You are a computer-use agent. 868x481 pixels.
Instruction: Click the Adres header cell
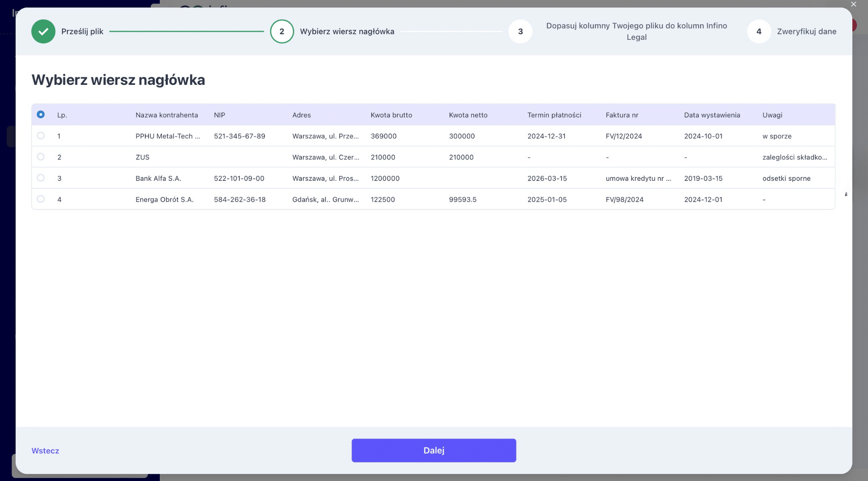click(x=301, y=115)
